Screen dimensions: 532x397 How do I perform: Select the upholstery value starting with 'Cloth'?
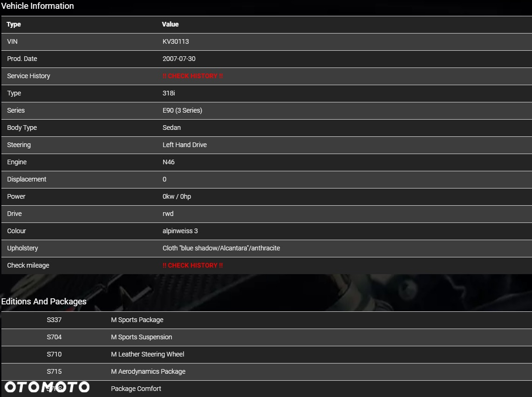(x=221, y=248)
